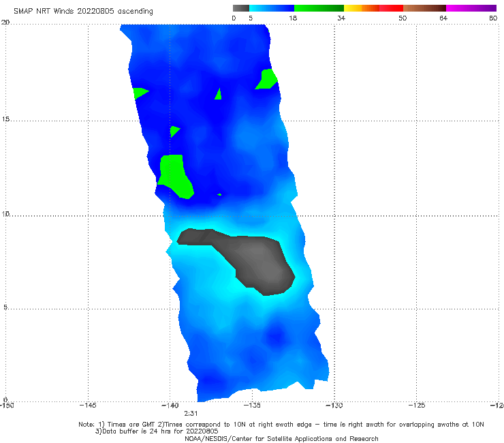Click the brown 50-64 segment of the color bar
504x443 pixels.
424,8
